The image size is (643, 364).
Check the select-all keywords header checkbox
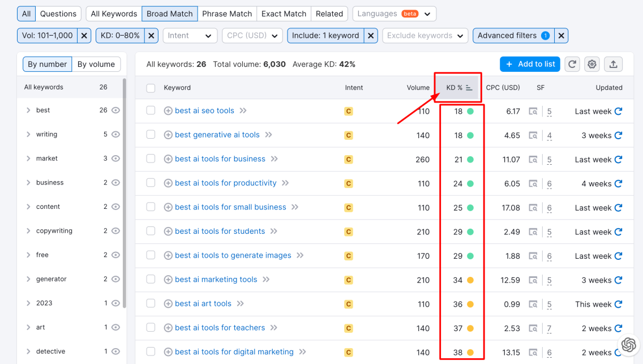[x=151, y=88]
